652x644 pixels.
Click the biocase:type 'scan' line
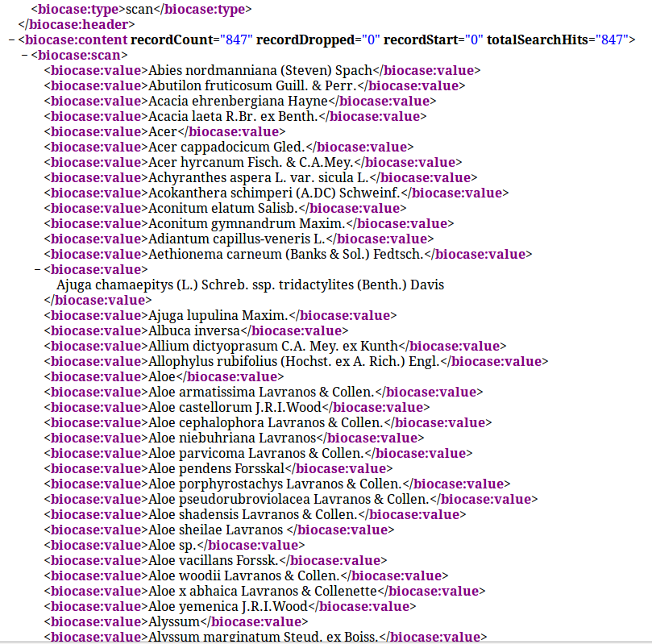(141, 9)
